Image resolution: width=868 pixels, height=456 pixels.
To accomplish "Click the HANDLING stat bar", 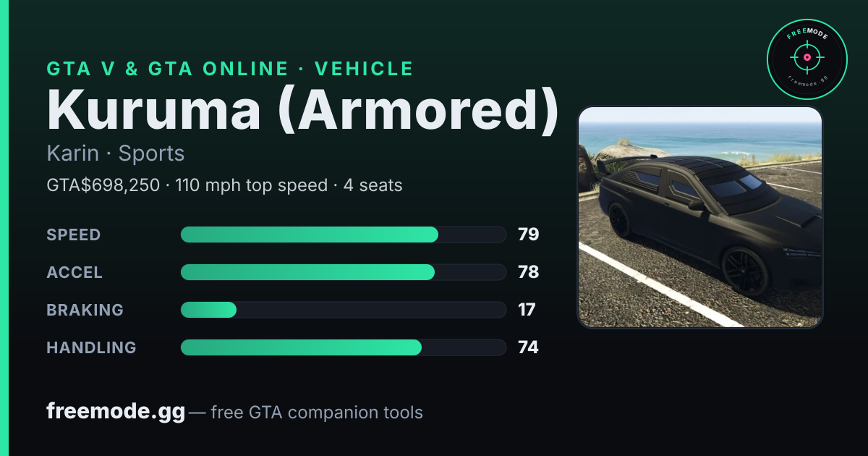I will tap(343, 347).
